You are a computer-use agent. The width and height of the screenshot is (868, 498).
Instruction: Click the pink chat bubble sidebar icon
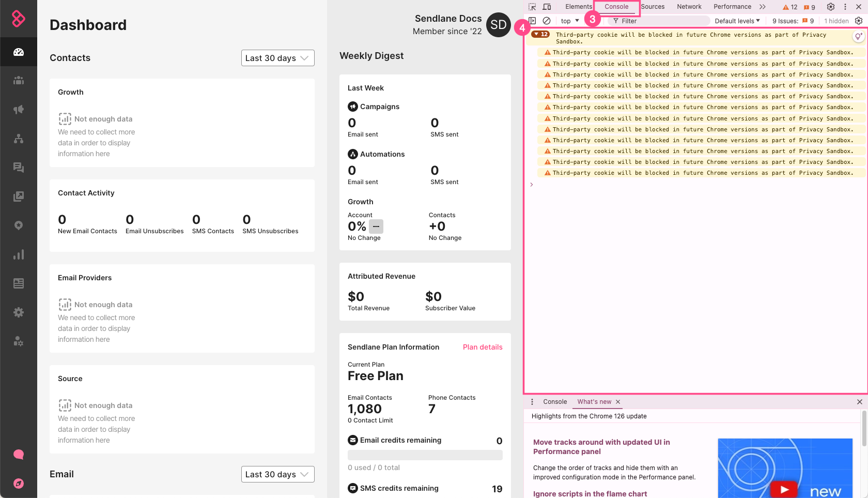point(19,455)
